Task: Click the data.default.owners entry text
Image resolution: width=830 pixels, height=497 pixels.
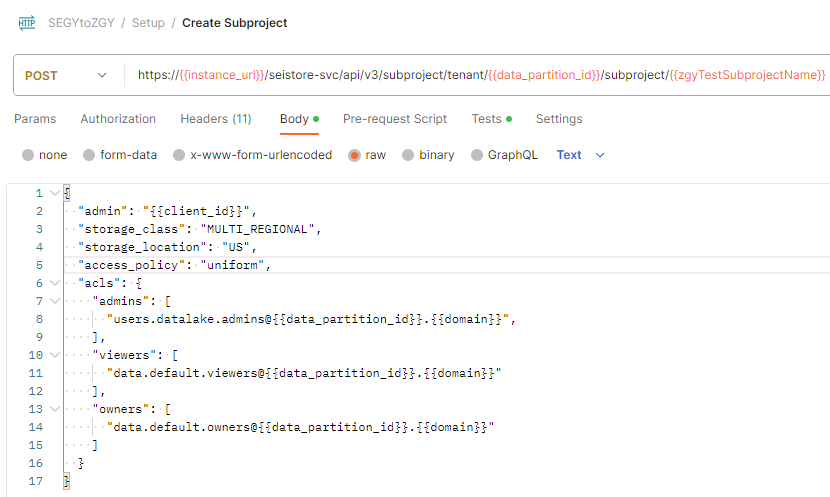Action: pos(301,427)
